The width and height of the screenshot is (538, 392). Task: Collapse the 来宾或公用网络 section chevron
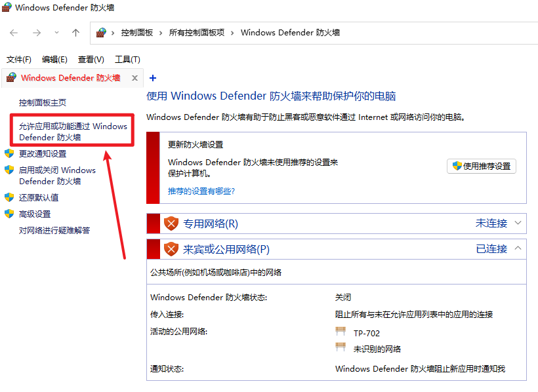click(x=518, y=249)
